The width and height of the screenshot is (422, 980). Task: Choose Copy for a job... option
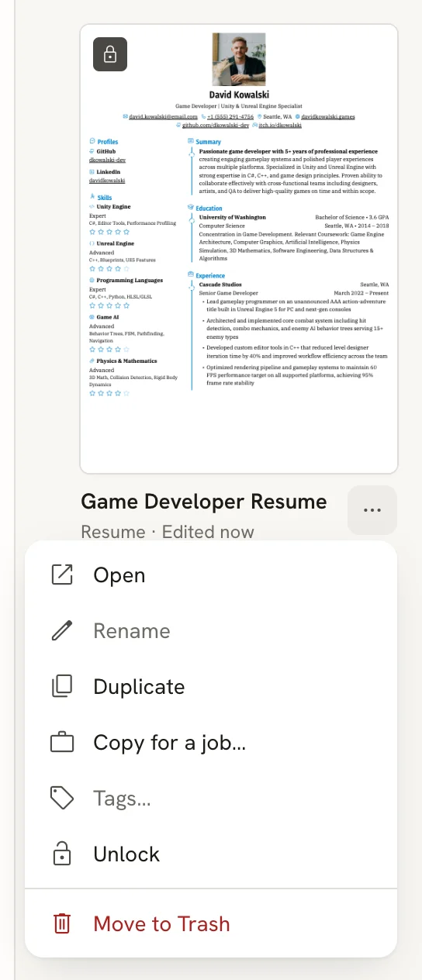(x=211, y=743)
